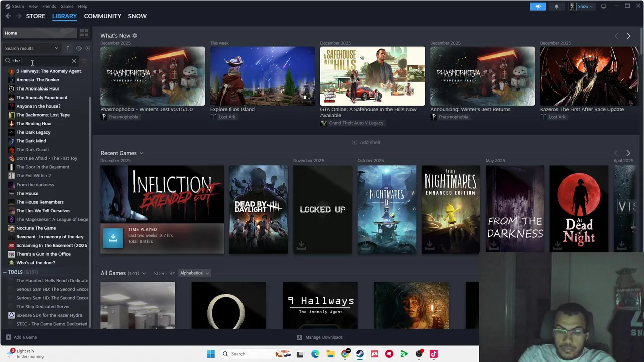Show next Recent Games arrow
Screen dimensions: 644x362
pyautogui.click(x=628, y=153)
